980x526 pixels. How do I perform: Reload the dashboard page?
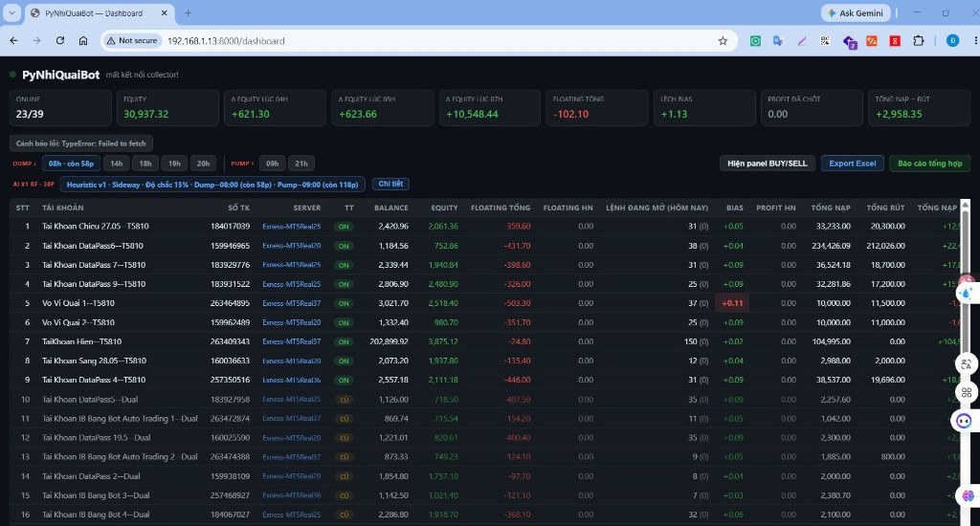point(60,40)
